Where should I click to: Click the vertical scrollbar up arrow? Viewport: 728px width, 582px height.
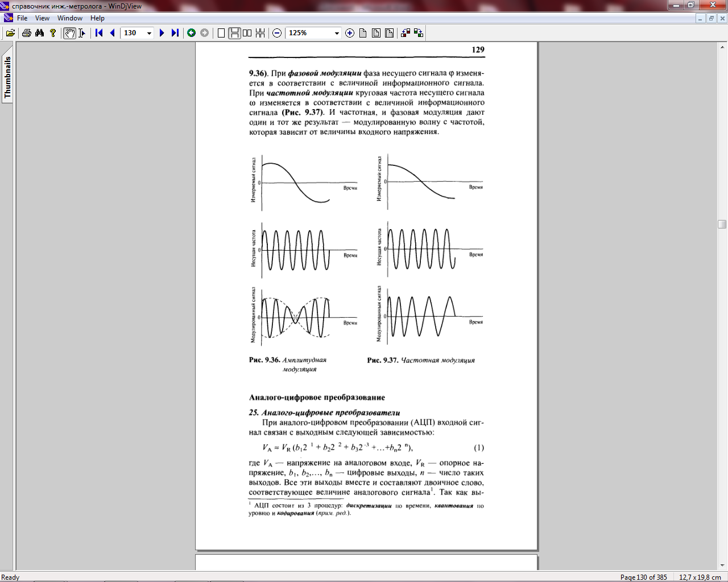click(722, 46)
